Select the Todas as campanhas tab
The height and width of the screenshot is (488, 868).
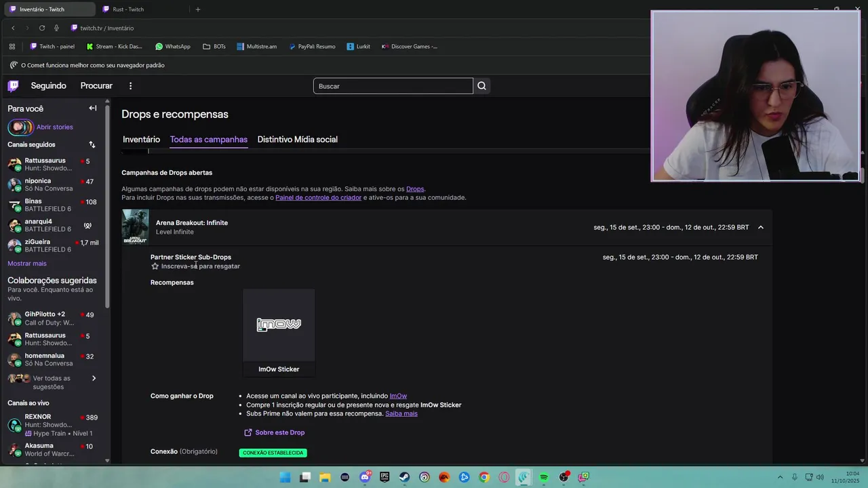209,140
